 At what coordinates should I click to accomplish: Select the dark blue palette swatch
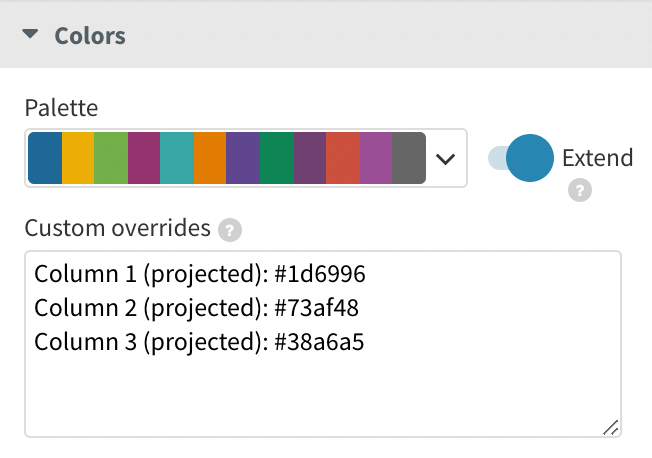tap(45, 158)
